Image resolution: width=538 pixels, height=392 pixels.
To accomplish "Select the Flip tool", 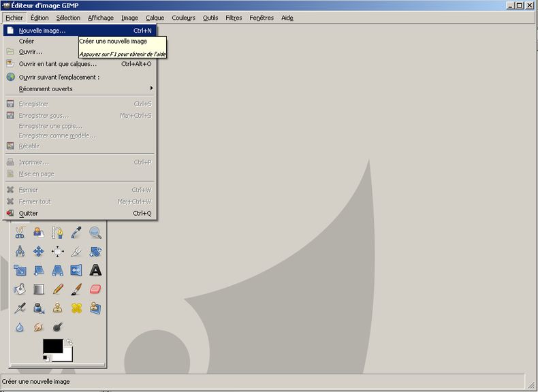I will pyautogui.click(x=76, y=270).
